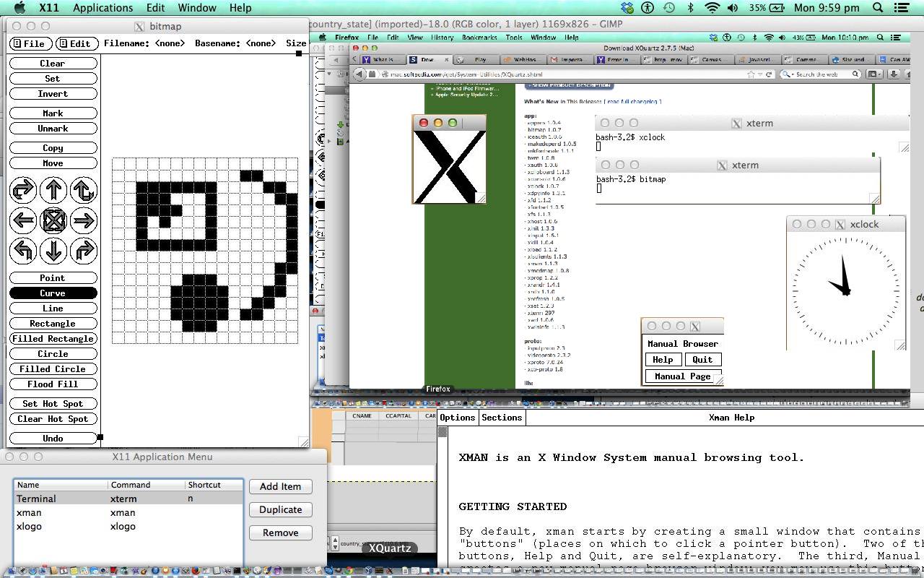Click Manual Page in Manual Browser
The image size is (924, 578).
[x=682, y=376]
